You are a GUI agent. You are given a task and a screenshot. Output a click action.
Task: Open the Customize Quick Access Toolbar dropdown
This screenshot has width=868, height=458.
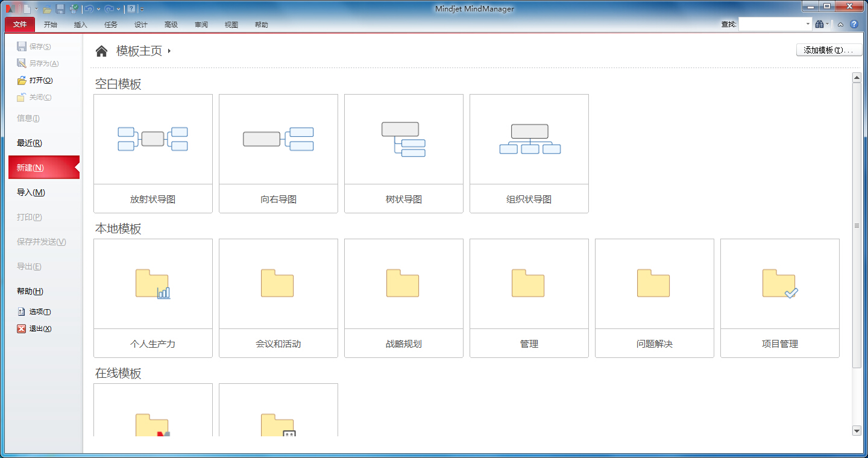142,8
